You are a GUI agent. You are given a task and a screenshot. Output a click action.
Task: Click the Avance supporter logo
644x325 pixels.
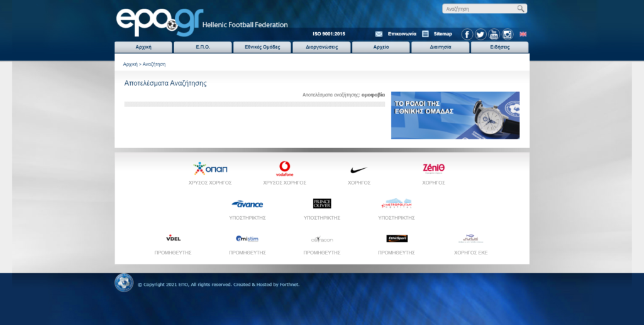pos(247,204)
